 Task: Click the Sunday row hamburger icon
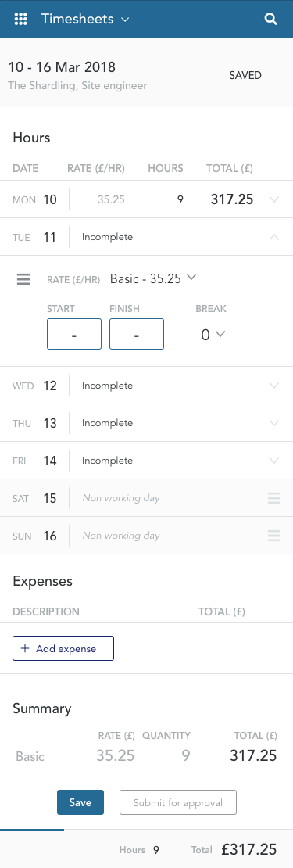tap(274, 536)
